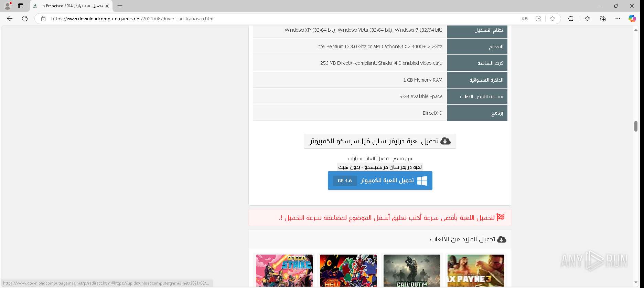Viewport: 644px width, 288px height.
Task: Open the Kings of Hell game thumbnail
Action: tap(348, 271)
